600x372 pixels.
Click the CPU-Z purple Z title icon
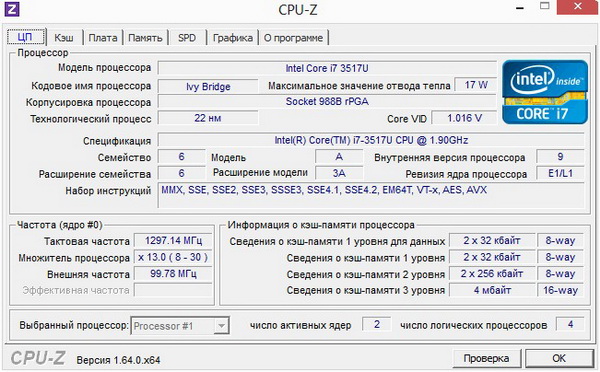(11, 9)
